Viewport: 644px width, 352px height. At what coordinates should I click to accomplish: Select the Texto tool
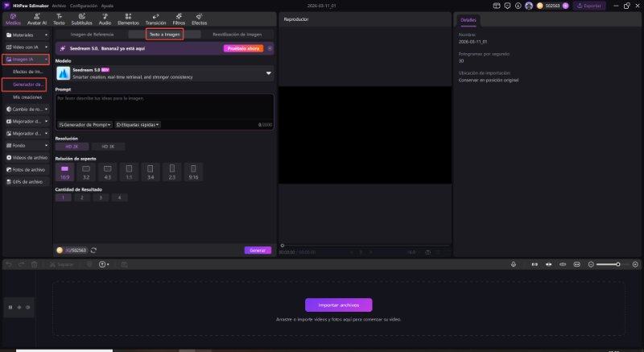click(x=59, y=19)
